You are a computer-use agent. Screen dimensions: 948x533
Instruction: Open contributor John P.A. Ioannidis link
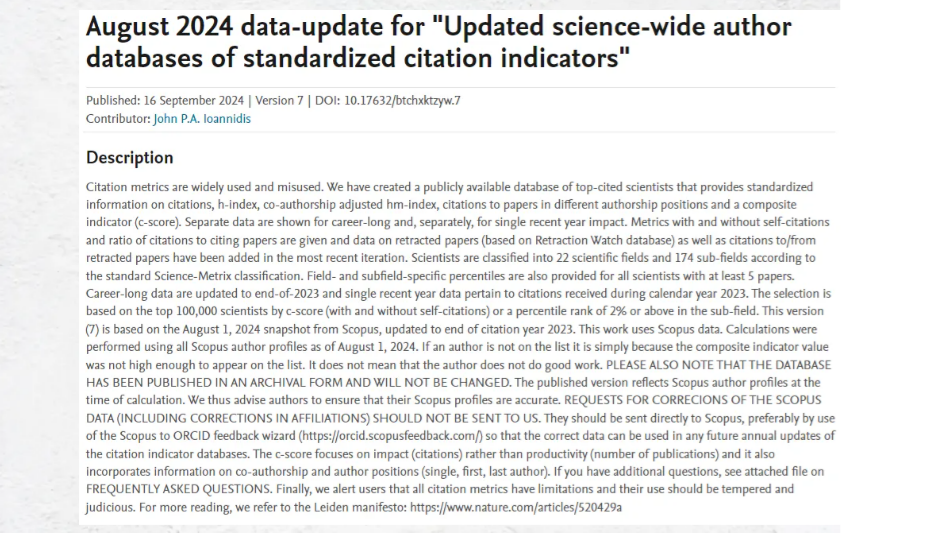coord(202,118)
